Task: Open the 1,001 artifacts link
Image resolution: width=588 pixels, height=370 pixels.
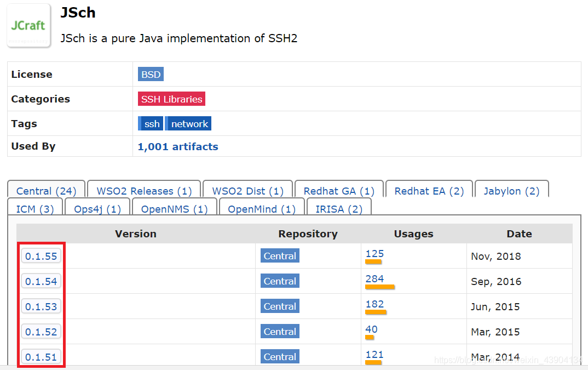Action: tap(178, 146)
